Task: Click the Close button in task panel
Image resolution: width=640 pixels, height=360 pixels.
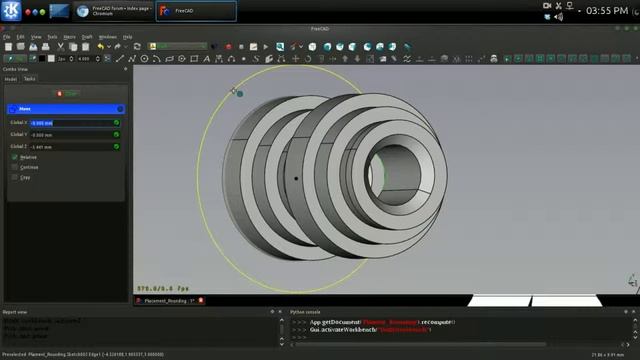Action: coord(67,93)
